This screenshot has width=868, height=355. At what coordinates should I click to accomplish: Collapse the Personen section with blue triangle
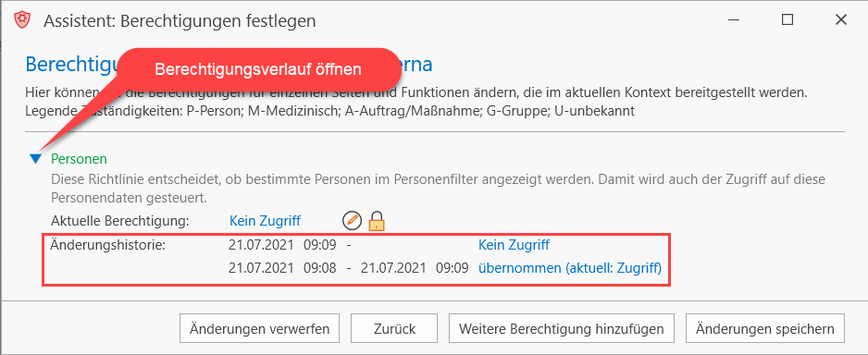click(35, 159)
